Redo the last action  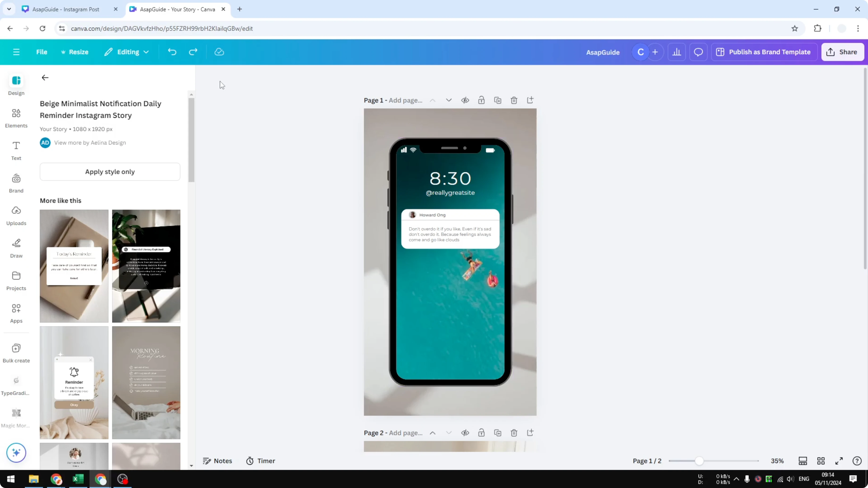click(193, 52)
